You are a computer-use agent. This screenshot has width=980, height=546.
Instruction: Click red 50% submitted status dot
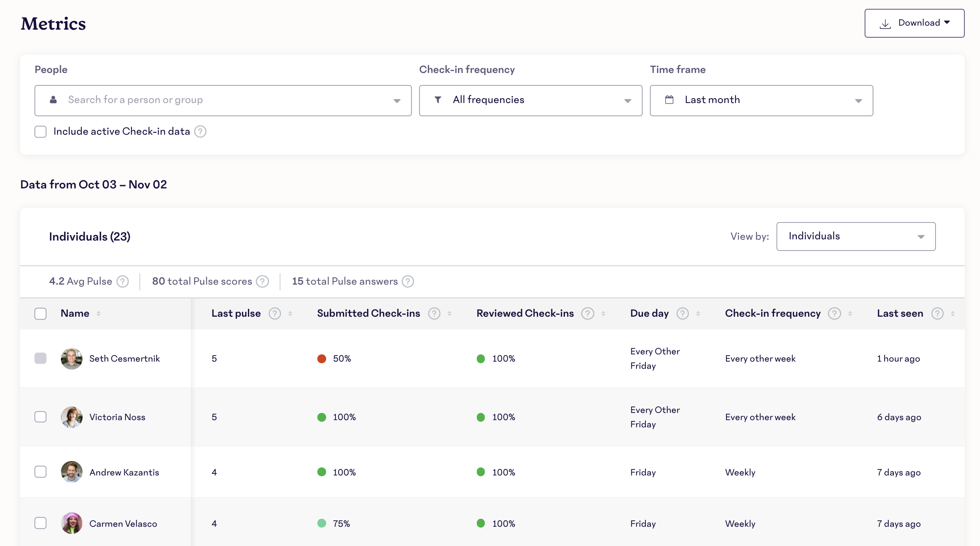tap(322, 358)
